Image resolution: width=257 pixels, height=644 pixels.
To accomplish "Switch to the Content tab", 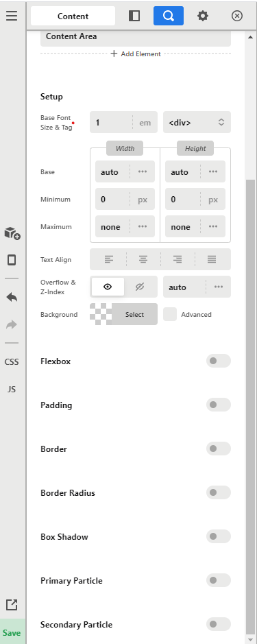I will [x=73, y=16].
